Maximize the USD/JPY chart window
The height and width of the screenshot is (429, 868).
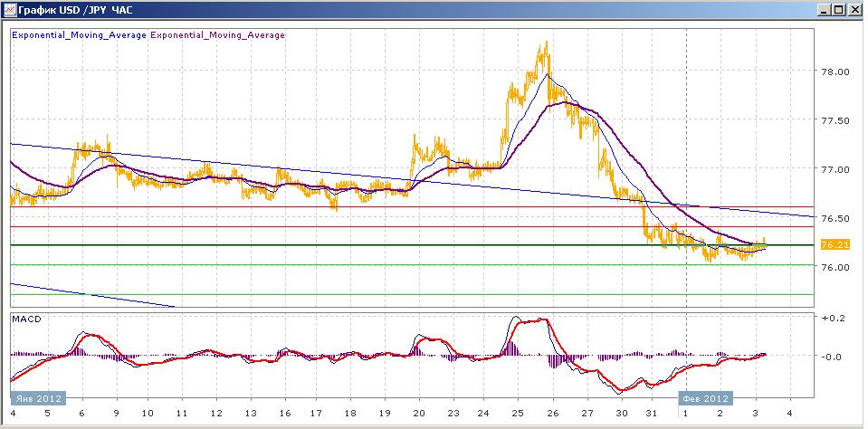point(839,9)
